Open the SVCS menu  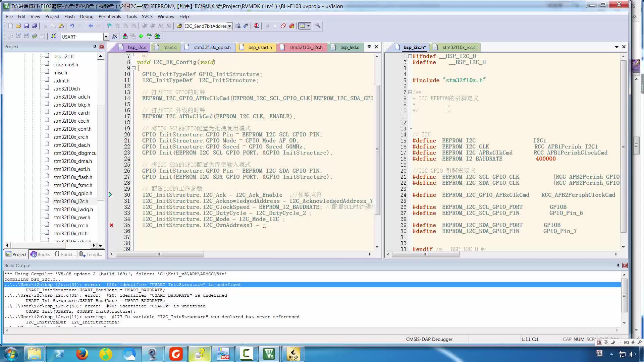pos(147,16)
